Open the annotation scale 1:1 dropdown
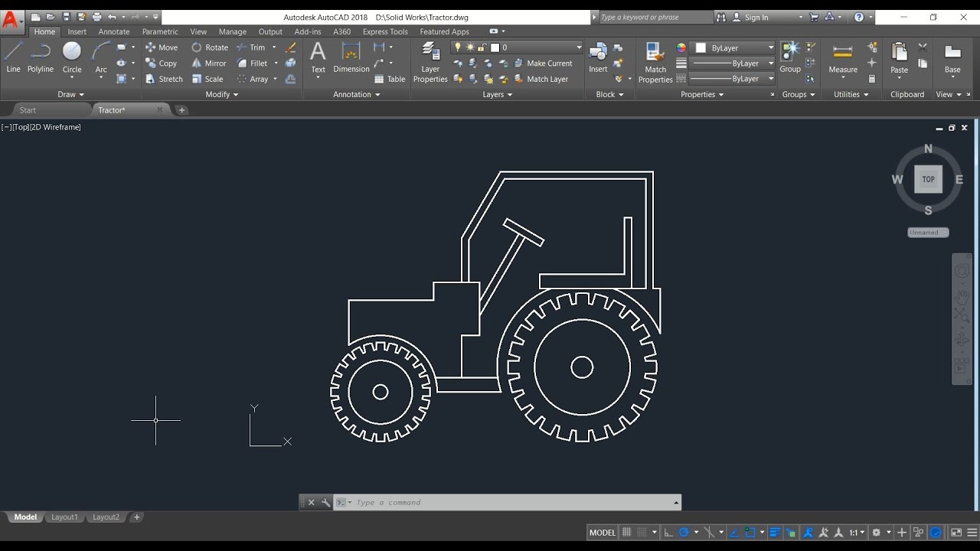980x551 pixels. pyautogui.click(x=857, y=533)
